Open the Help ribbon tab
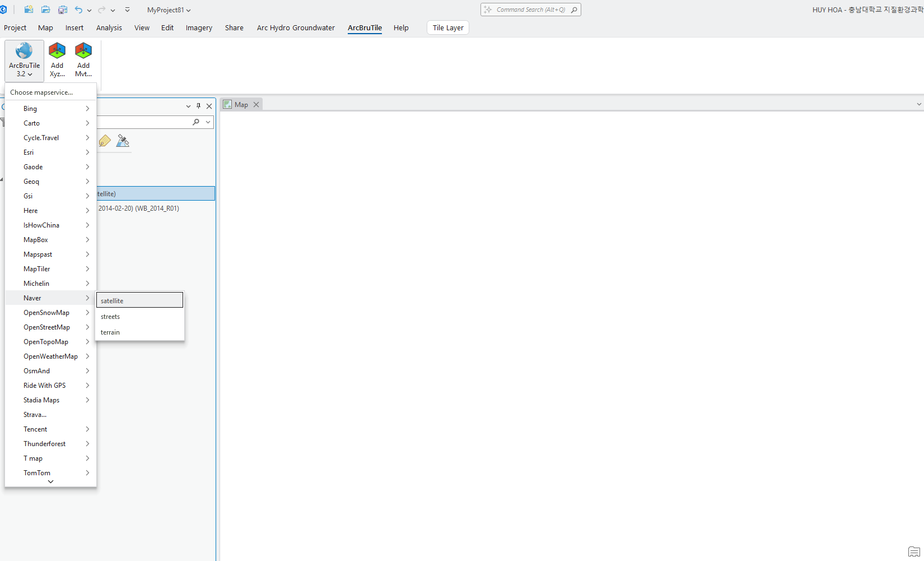Image resolution: width=924 pixels, height=561 pixels. 401,27
